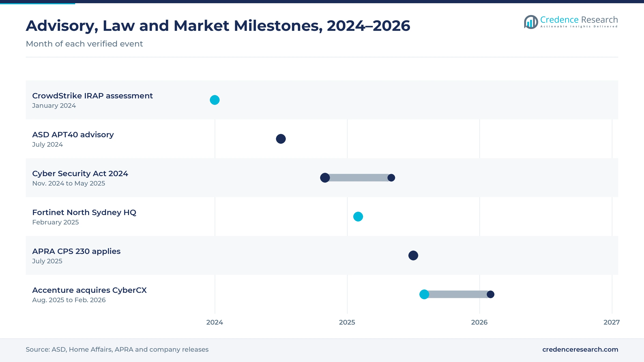644x362 pixels.
Task: Click the 'Nov. 2024 to May 2025' text
Action: point(69,183)
